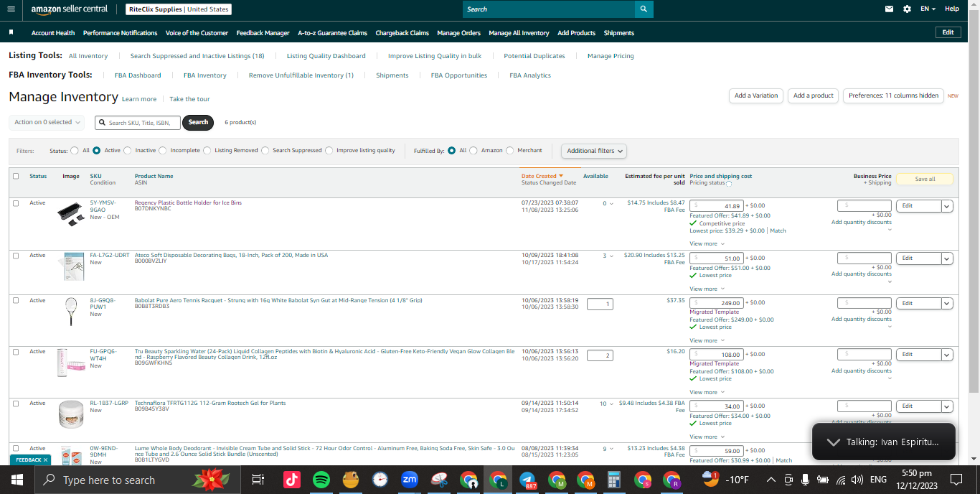Open Edit dropdown arrow for Regency row

coord(947,206)
